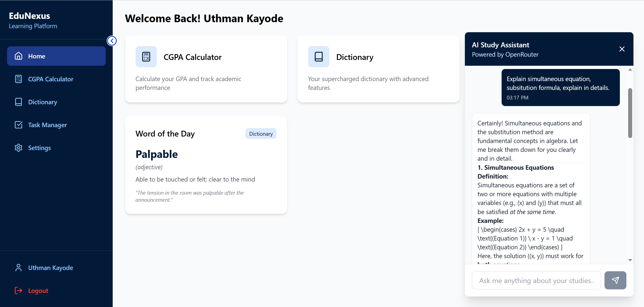The height and width of the screenshot is (307, 644).
Task: Select the Task Manager menu item
Action: click(x=56, y=125)
